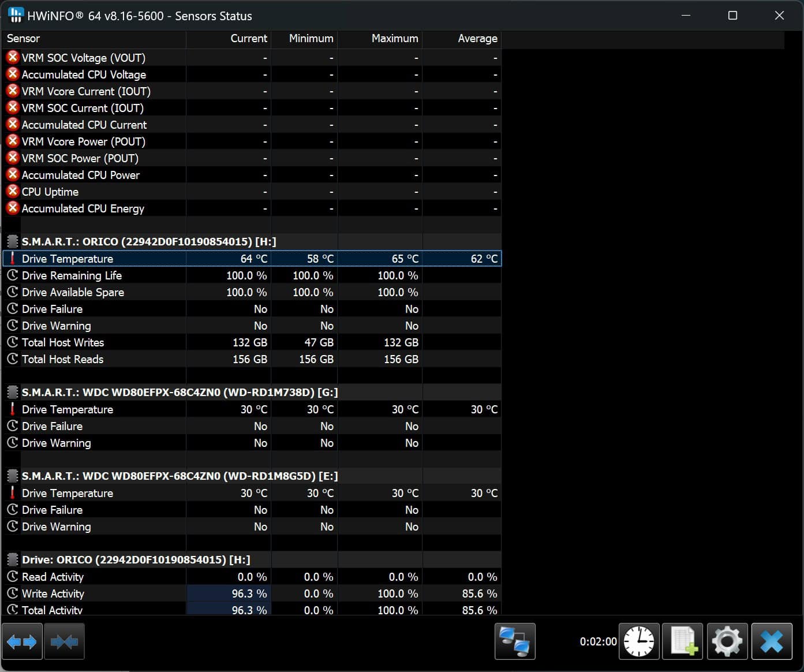Click the red X beside VRM SOC Voltage
This screenshot has height=672, width=804.
coord(12,57)
